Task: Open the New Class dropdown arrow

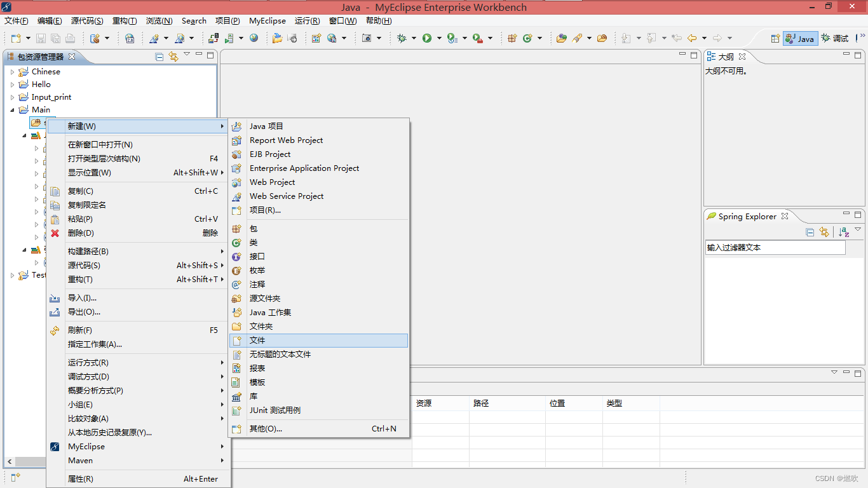Action: coord(539,38)
